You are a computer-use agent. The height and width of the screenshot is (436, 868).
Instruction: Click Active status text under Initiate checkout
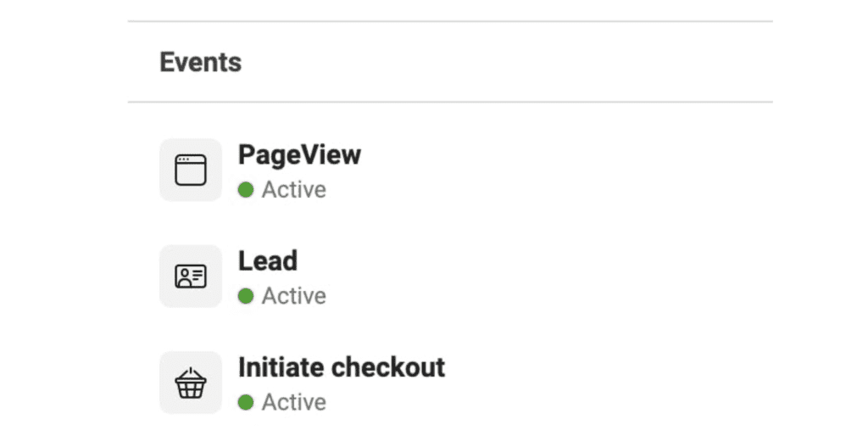pos(293,402)
